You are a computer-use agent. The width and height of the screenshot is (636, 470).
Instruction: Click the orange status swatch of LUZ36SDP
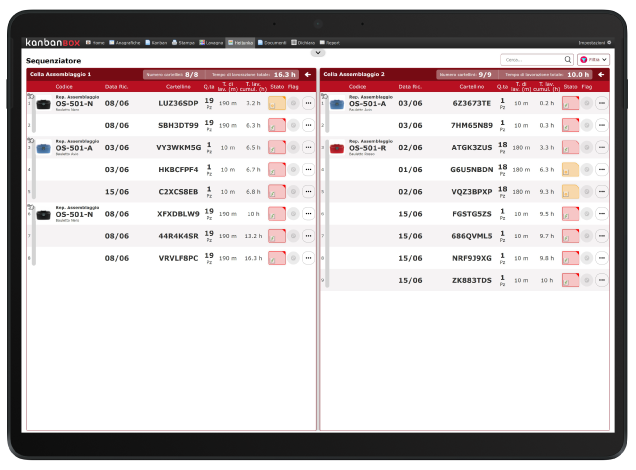276,103
